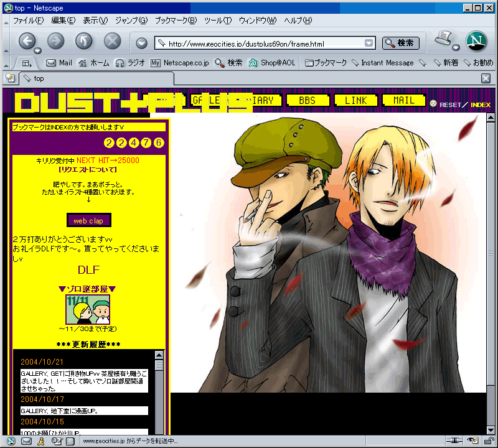This screenshot has width=498, height=448.
Task: Open the Print options dropdown arrow
Action: (x=456, y=48)
